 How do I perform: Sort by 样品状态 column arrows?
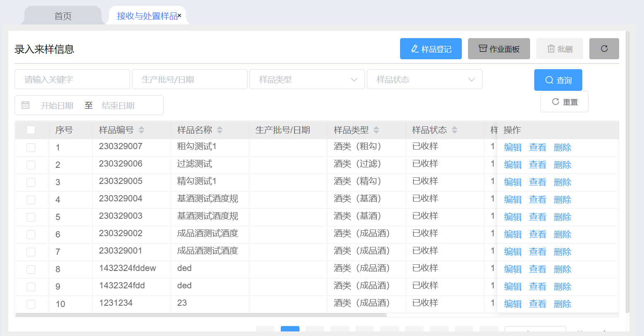pos(455,130)
